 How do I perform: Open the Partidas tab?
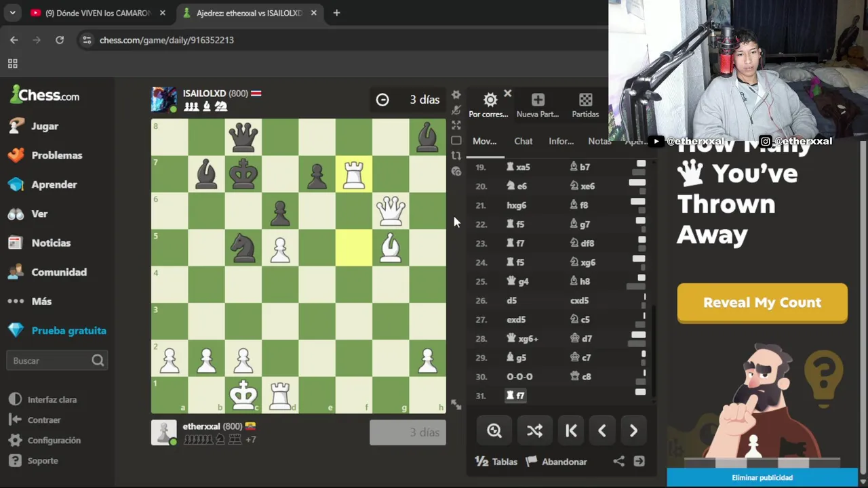coord(585,105)
